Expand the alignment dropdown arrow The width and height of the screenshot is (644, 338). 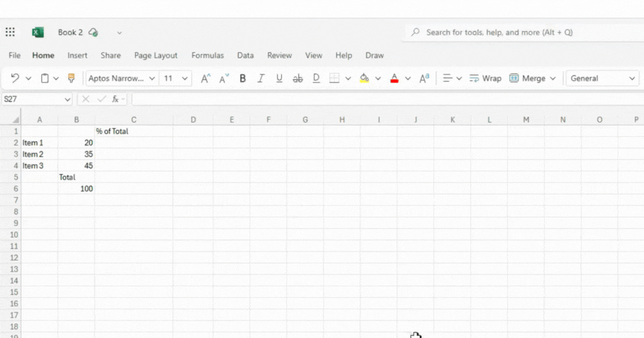click(459, 78)
